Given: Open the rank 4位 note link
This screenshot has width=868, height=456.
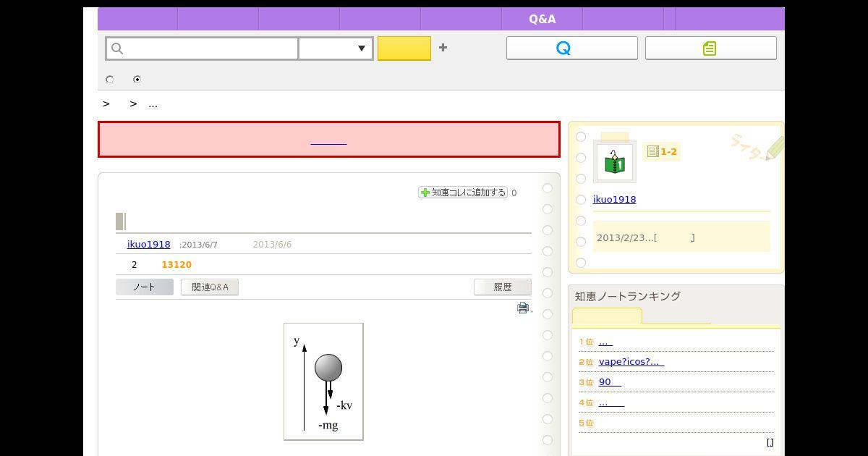Looking at the screenshot, I should 611,402.
